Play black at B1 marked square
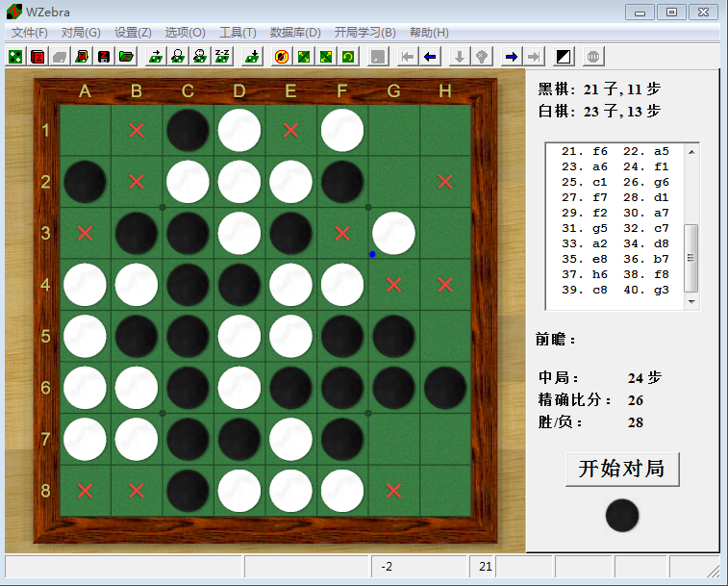Viewport: 728px width, 586px height. (x=137, y=131)
